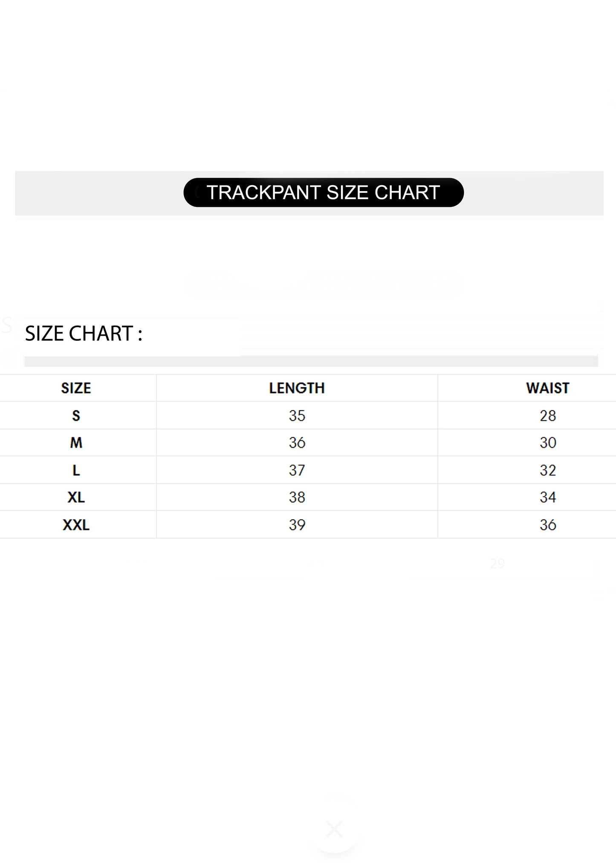The height and width of the screenshot is (863, 616).
Task: Click waist value 32 for size L
Action: pyautogui.click(x=547, y=470)
